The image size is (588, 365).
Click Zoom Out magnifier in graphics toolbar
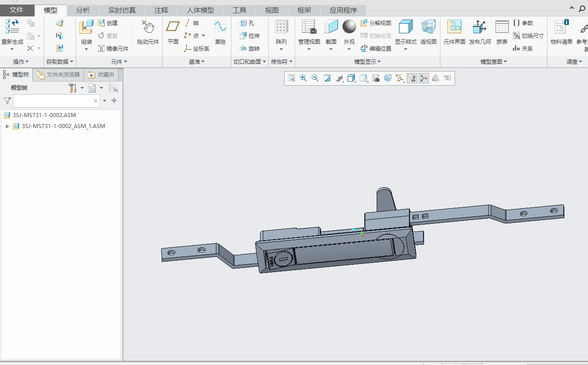pos(315,78)
